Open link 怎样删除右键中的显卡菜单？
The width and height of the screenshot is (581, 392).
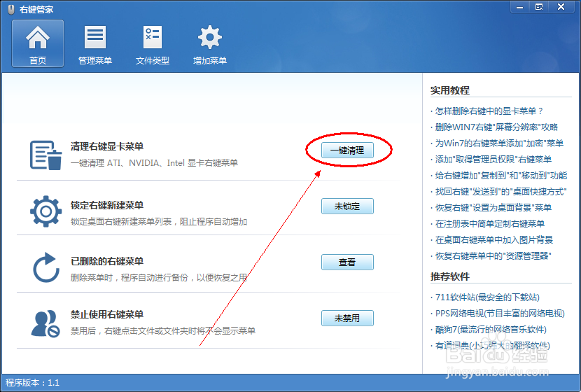[x=489, y=111]
